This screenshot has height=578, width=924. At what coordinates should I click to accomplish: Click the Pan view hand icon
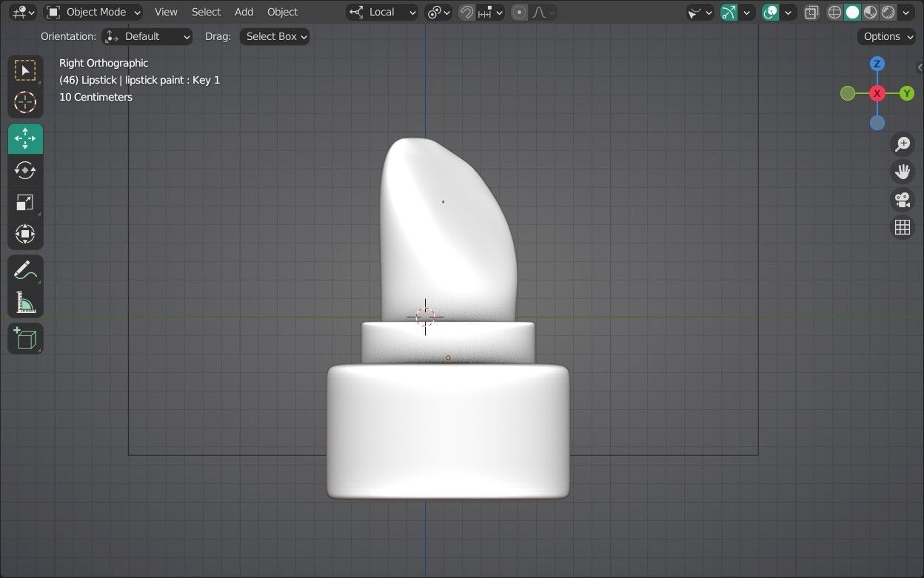click(903, 172)
